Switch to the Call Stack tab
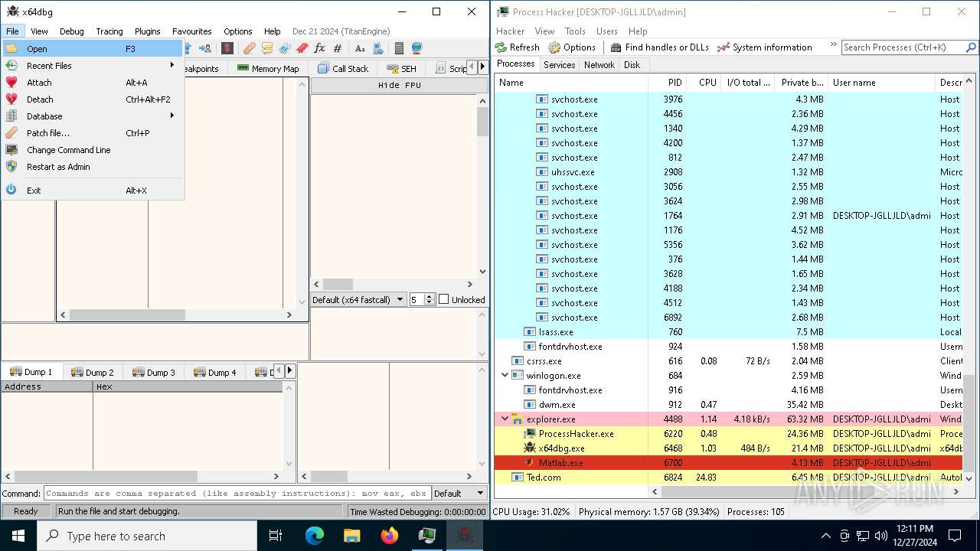The width and height of the screenshot is (980, 551). point(343,69)
